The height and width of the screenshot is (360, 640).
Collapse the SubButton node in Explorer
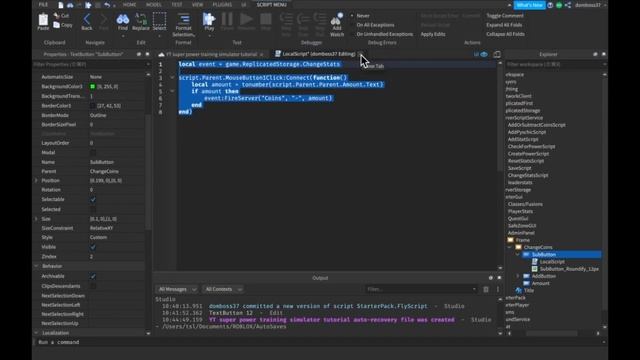(518, 254)
